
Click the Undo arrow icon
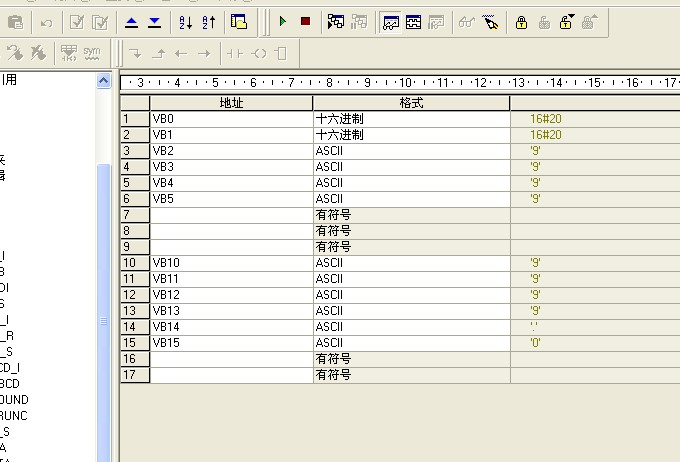46,22
